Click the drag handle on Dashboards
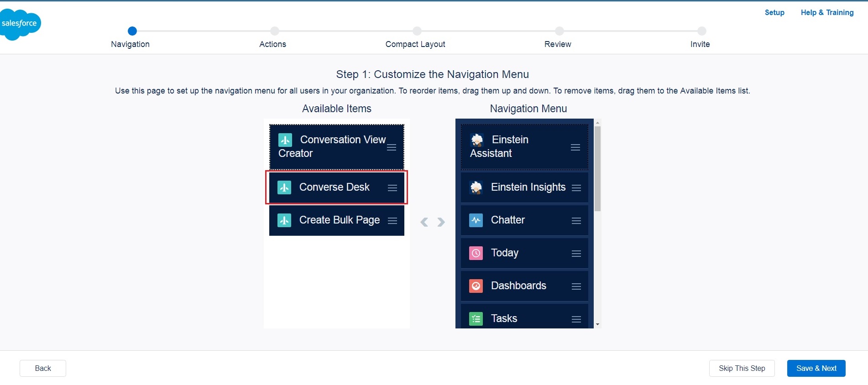This screenshot has height=385, width=868. [x=576, y=286]
